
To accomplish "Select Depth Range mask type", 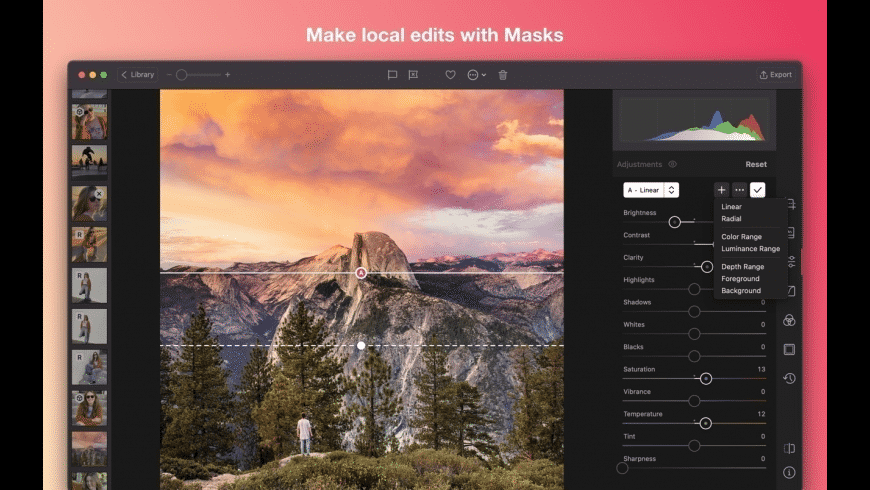I will [742, 266].
